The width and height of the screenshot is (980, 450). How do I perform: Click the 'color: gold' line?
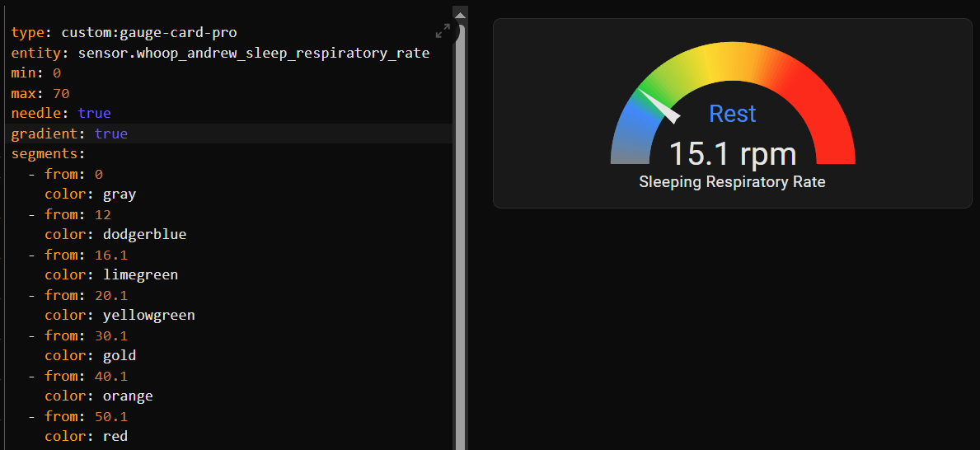pyautogui.click(x=90, y=355)
